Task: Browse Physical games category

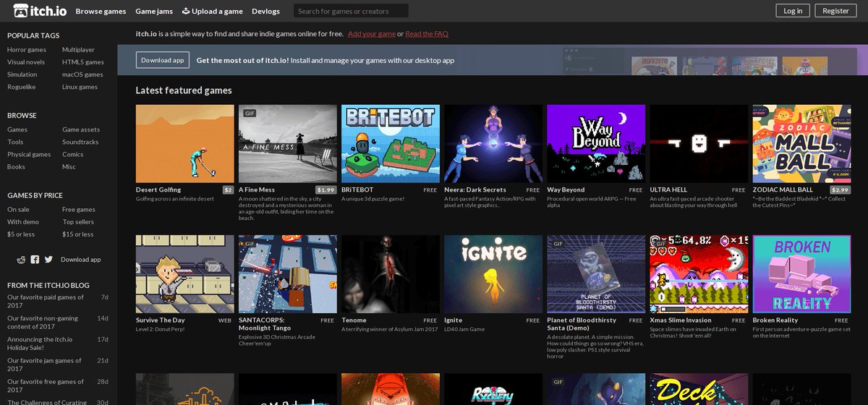Action: pos(29,154)
